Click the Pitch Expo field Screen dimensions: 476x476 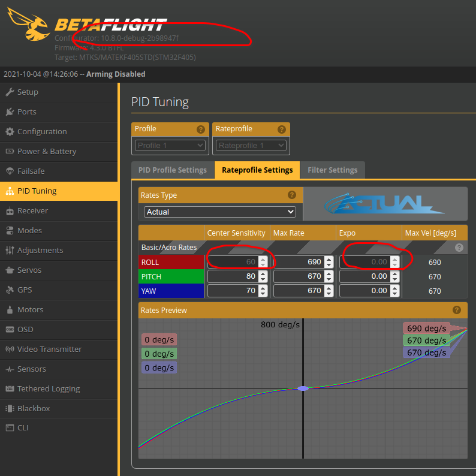tap(369, 276)
